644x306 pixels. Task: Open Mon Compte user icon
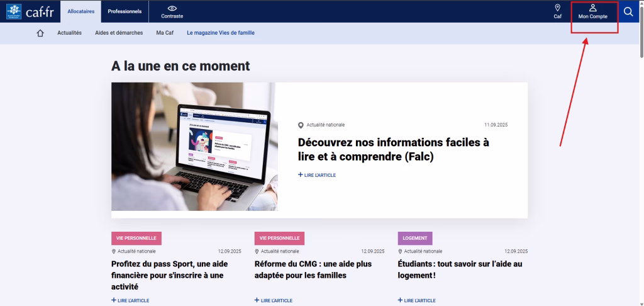coord(592,8)
